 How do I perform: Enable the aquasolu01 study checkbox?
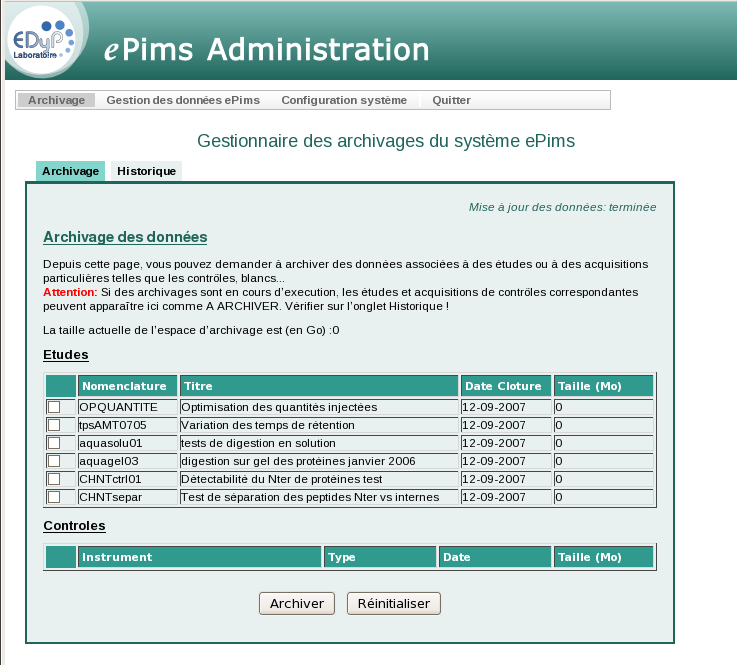54,443
